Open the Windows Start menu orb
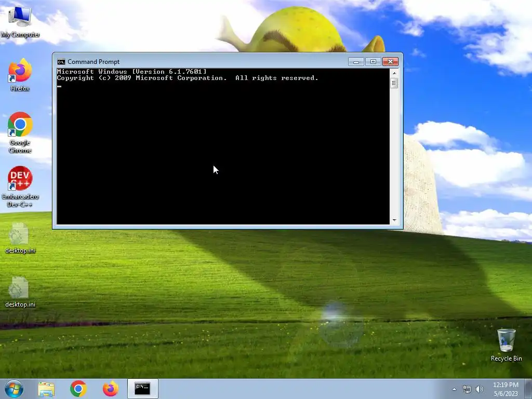532x399 pixels. pyautogui.click(x=14, y=389)
